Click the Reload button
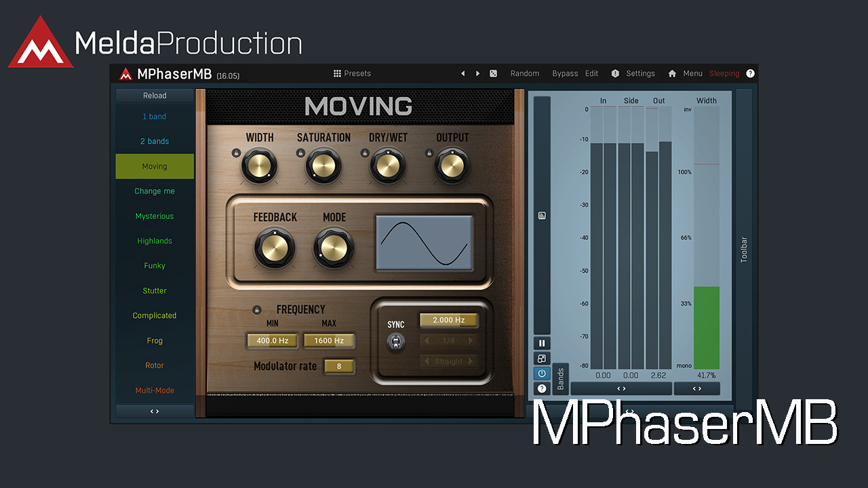This screenshot has width=868, height=488. pyautogui.click(x=155, y=96)
